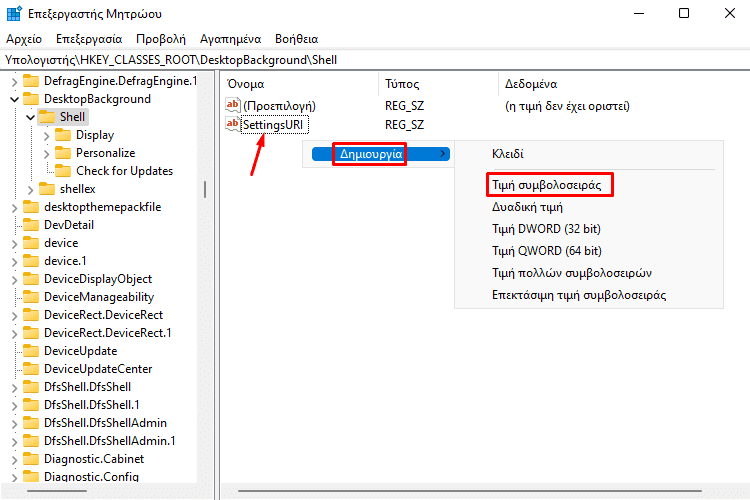Expand the desktopthemepackfile key

point(14,208)
